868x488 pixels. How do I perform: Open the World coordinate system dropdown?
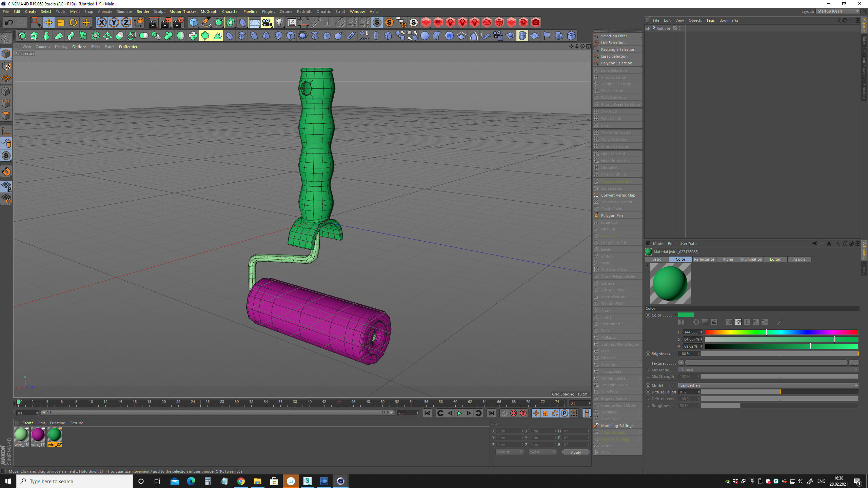[509, 452]
